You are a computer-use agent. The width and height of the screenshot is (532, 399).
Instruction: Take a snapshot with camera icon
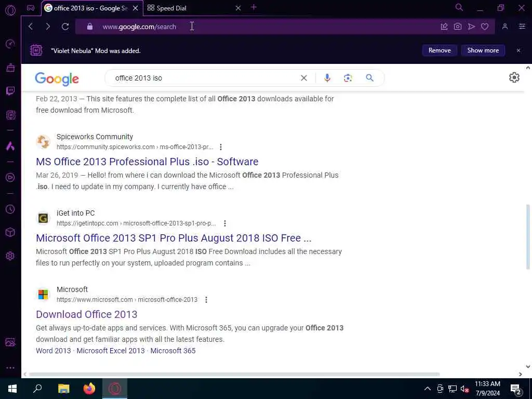(x=458, y=26)
